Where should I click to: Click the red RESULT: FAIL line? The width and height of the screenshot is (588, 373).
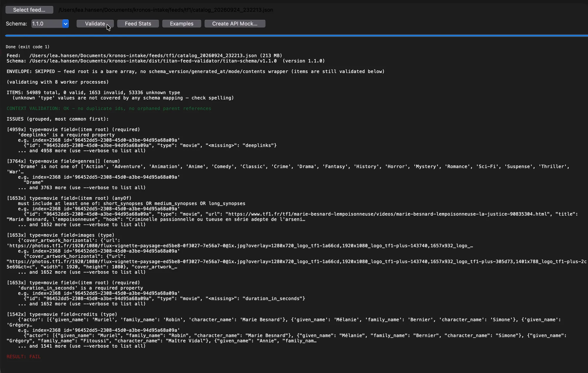(24, 357)
